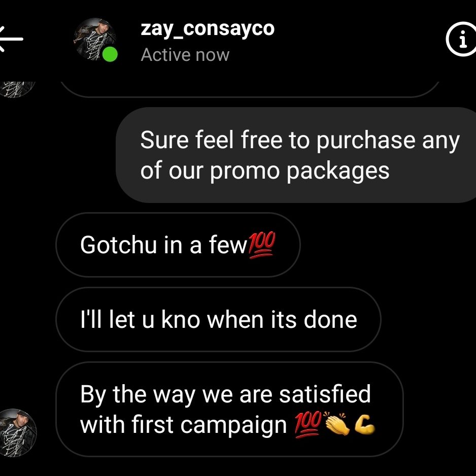The image size is (476, 476).
Task: Tap the 'Gotchu in a few' message bubble
Action: pos(178,245)
